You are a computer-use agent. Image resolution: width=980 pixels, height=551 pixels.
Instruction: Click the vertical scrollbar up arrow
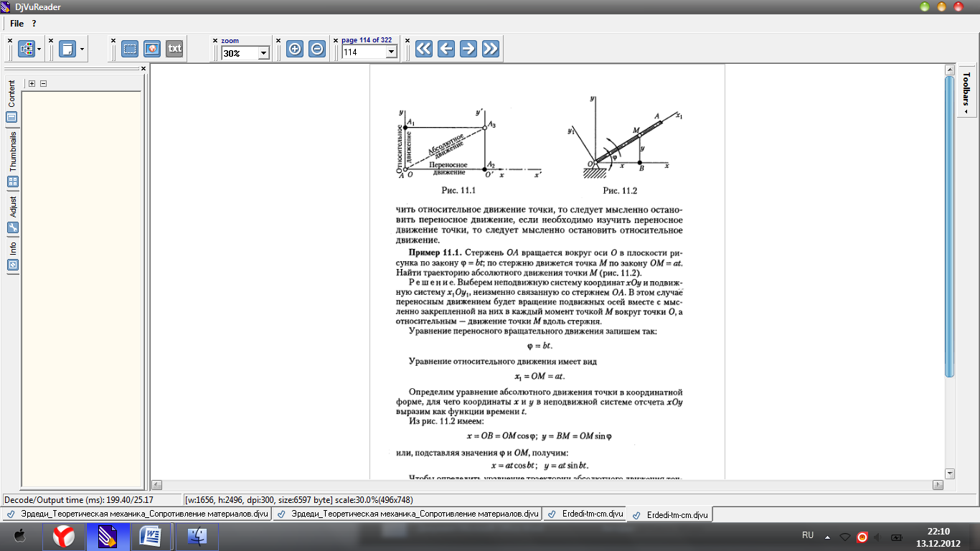[x=950, y=68]
